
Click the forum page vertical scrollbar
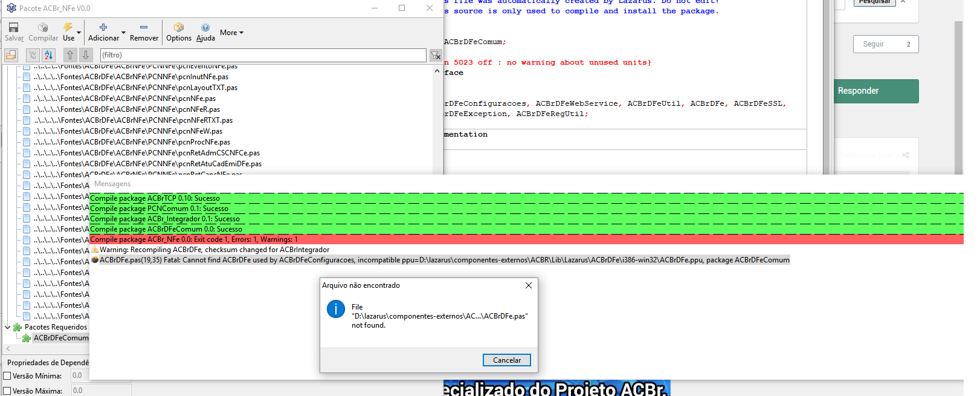tap(958, 97)
